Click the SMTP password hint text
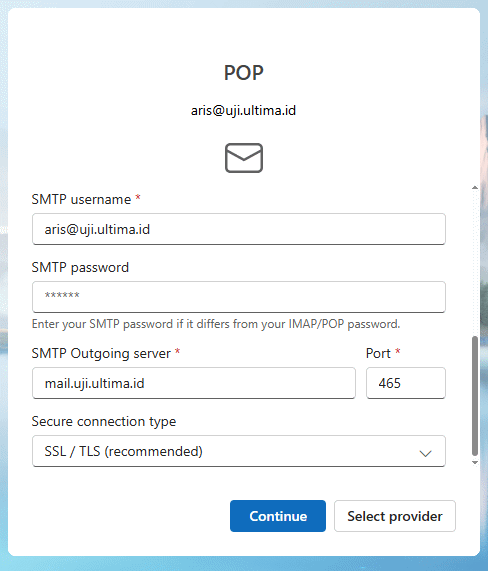The image size is (488, 571). (216, 324)
